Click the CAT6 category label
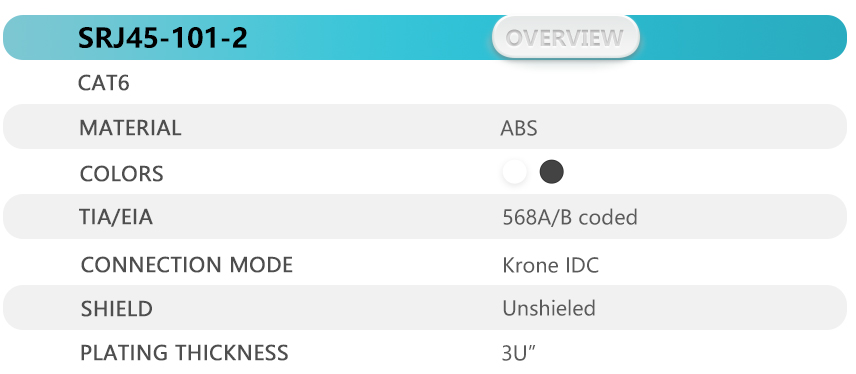 [104, 83]
